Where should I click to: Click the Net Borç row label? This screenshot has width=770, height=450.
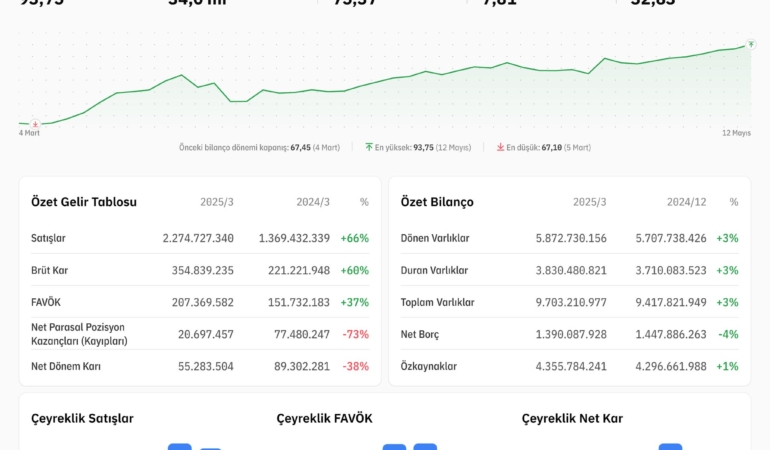pos(420,334)
